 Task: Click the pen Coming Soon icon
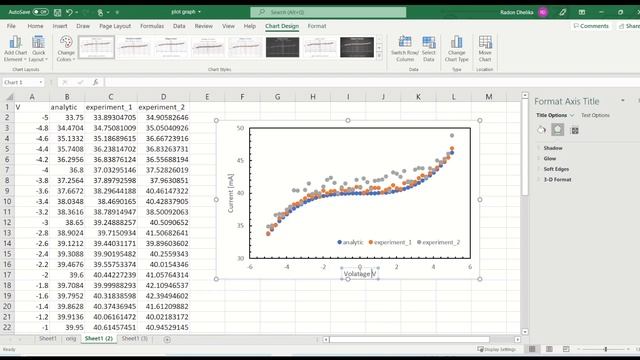pos(562,12)
